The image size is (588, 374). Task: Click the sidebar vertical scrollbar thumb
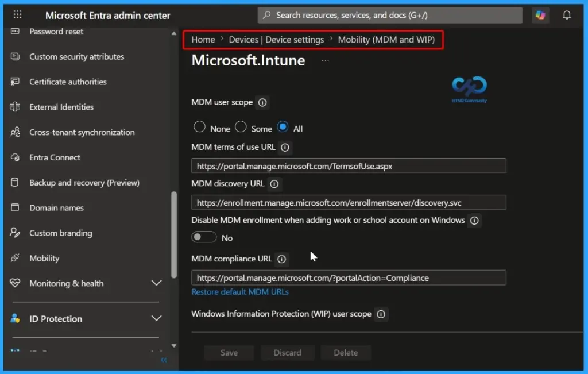[173, 235]
